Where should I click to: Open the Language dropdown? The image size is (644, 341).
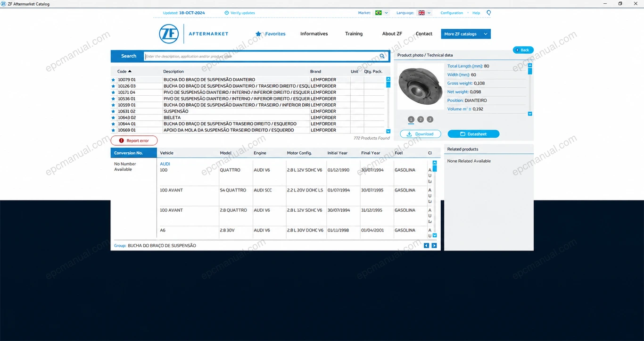coord(425,13)
